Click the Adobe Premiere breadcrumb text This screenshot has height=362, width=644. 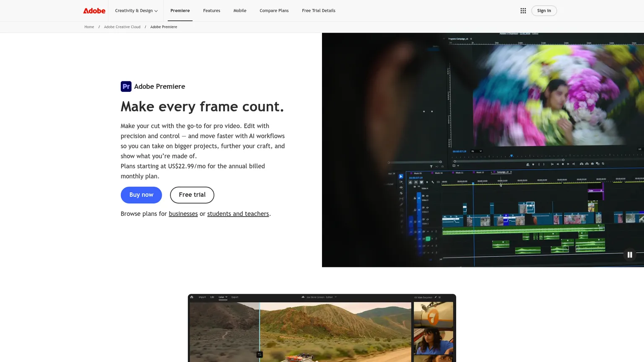(x=164, y=27)
